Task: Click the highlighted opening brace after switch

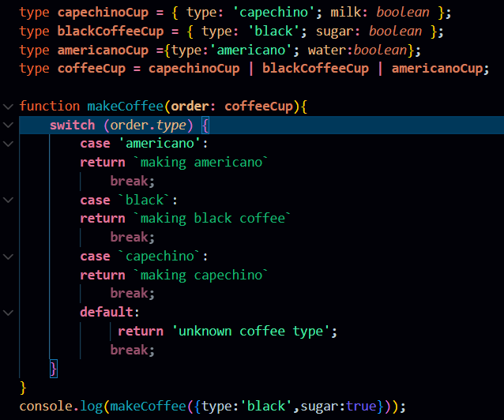Action: [205, 126]
